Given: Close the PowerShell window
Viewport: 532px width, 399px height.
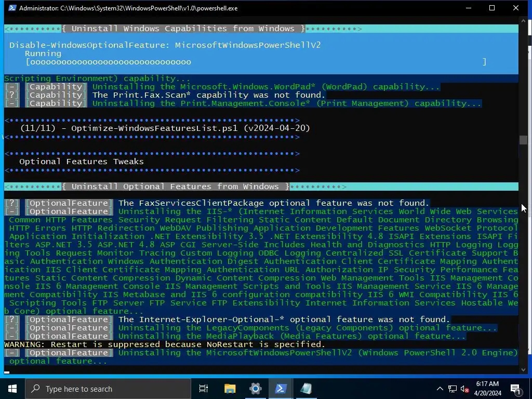Looking at the screenshot, I should [516, 8].
